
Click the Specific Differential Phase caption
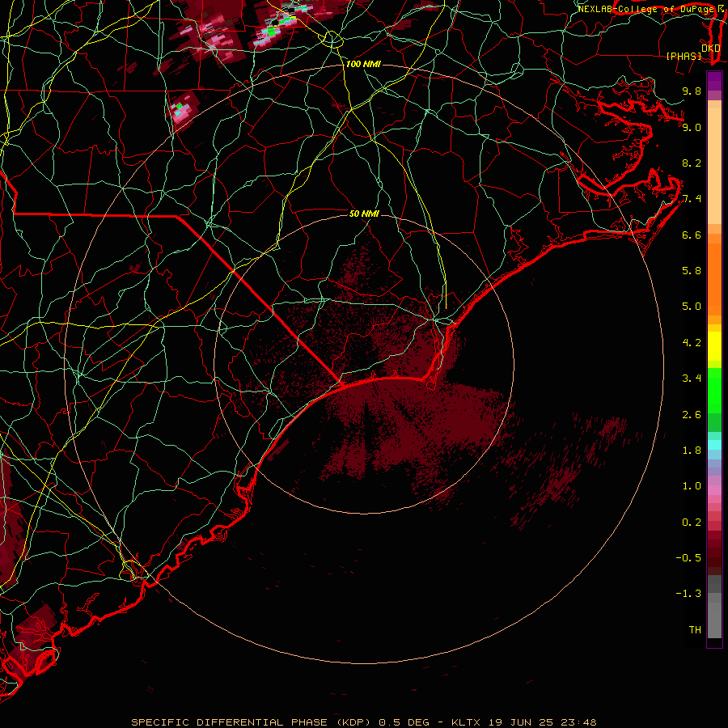click(364, 722)
